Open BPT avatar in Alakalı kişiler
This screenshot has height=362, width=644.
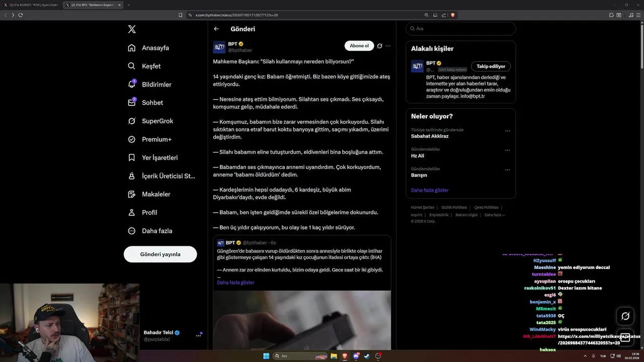[x=417, y=66]
